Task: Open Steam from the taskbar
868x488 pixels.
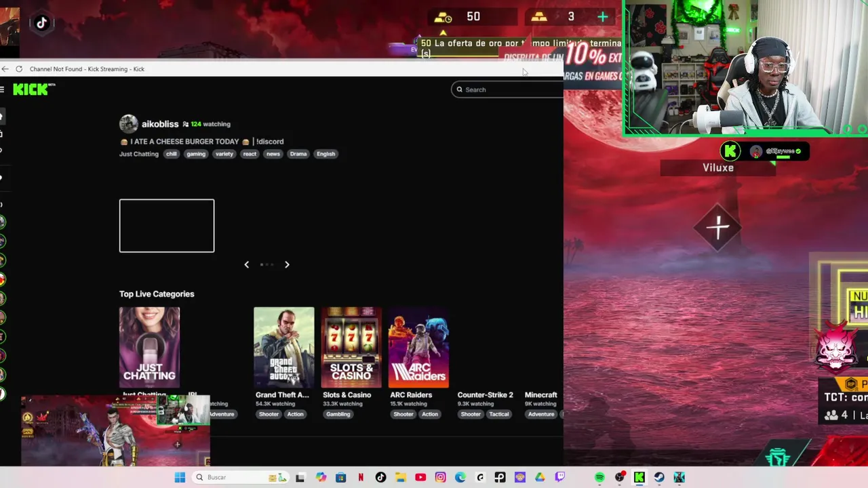Action: click(659, 477)
